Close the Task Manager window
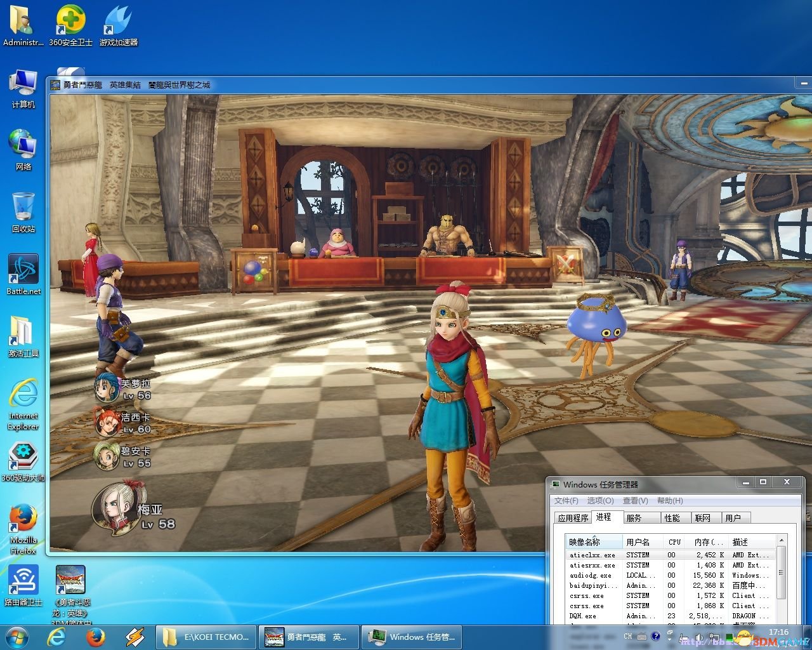The width and height of the screenshot is (812, 650). 787,482
